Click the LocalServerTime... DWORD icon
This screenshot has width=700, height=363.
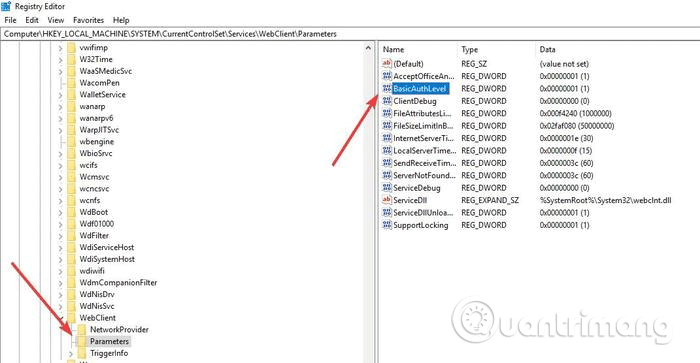click(387, 150)
